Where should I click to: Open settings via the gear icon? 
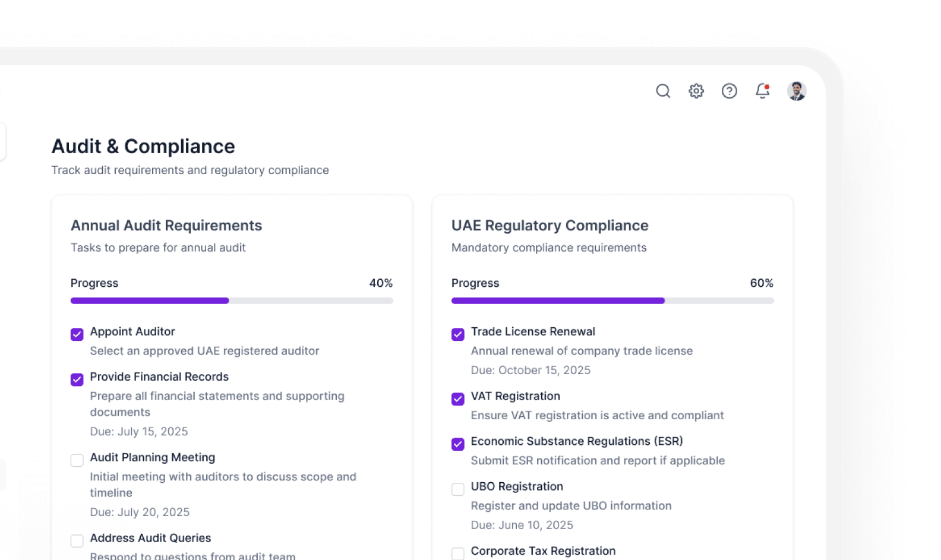tap(696, 91)
